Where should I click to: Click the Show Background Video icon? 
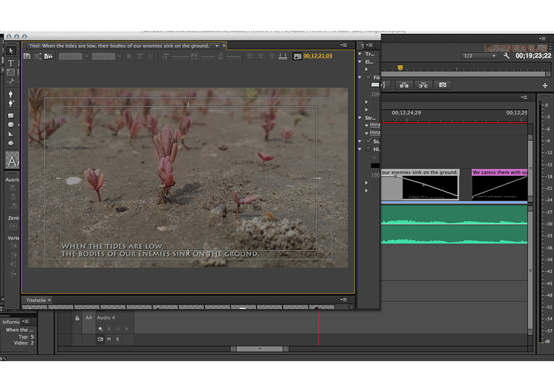click(298, 57)
